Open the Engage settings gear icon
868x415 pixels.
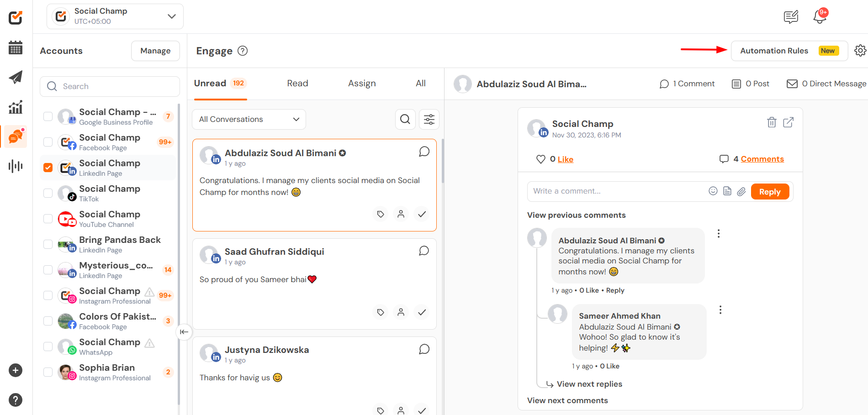[x=860, y=51]
